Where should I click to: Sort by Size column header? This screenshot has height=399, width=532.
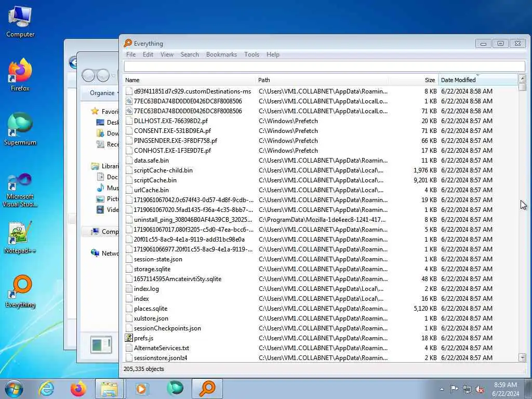point(414,80)
